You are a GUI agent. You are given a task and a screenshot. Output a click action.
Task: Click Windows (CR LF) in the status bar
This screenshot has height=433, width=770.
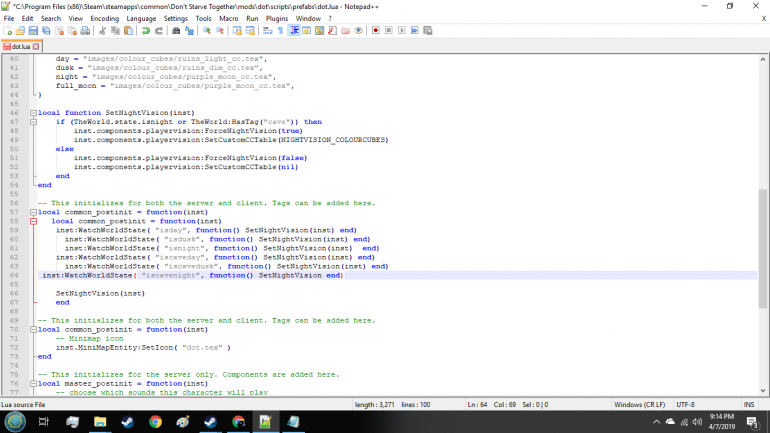tap(642, 404)
